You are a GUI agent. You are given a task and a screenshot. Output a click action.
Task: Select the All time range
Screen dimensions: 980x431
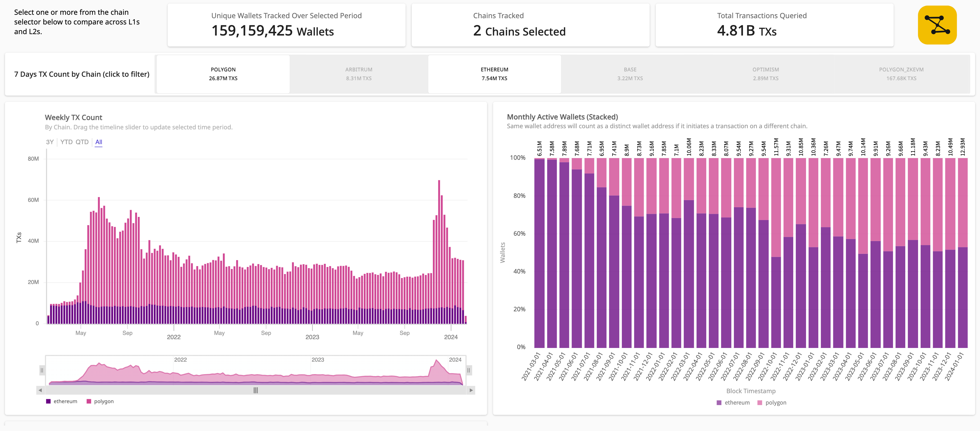point(99,142)
